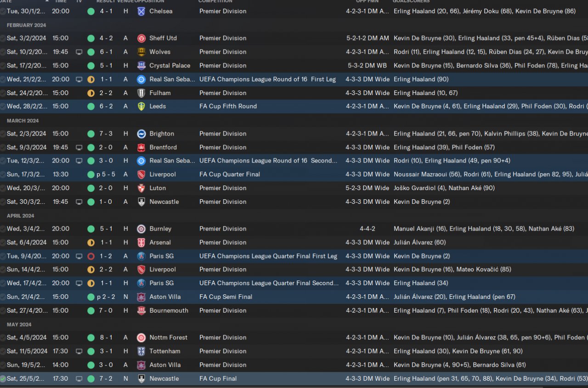Click the 8 - 1 result against Nottm Forest
The height and width of the screenshot is (388, 588).
coord(106,337)
